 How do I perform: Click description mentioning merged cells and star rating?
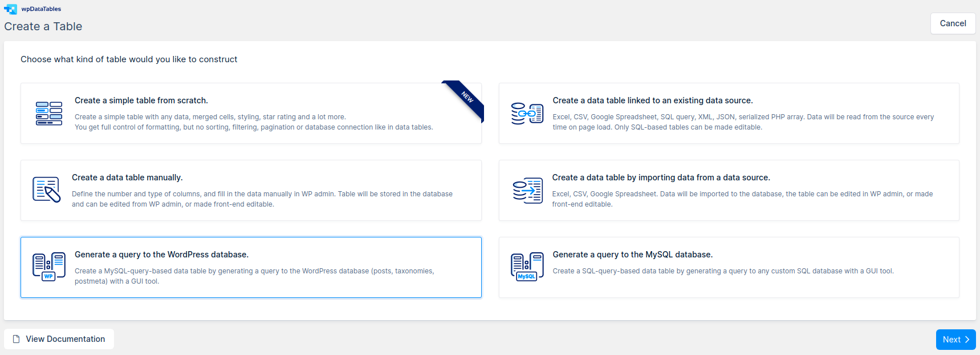(254, 122)
